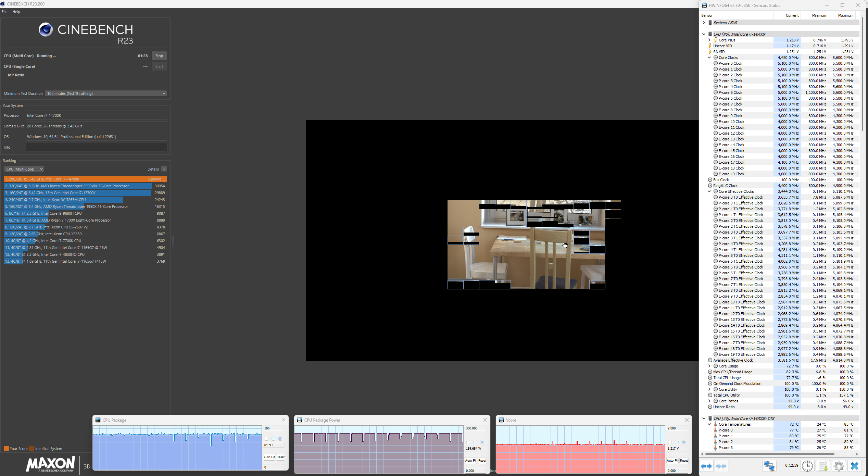This screenshot has width=868, height=476.
Task: Click the expand-layout blue arrows icon in HWiNFO
Action: (706, 466)
